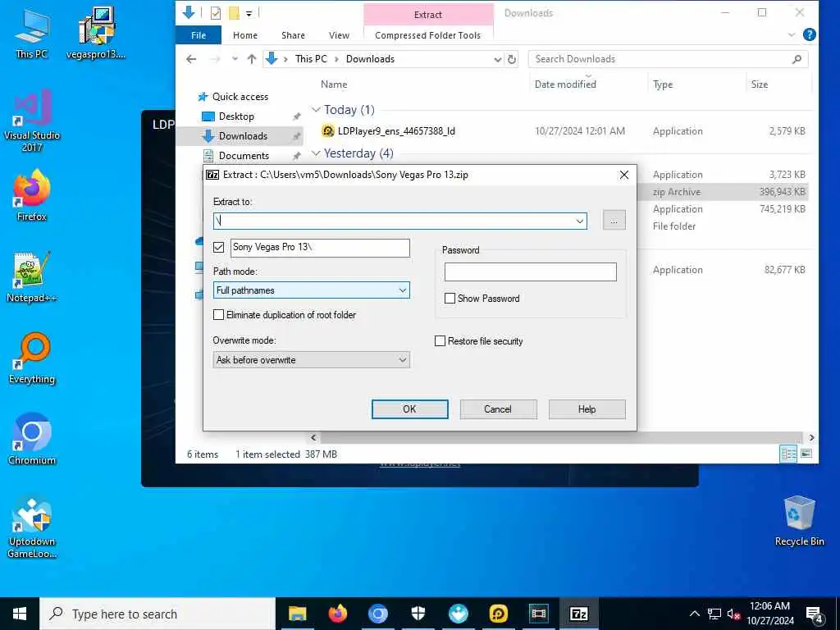This screenshot has height=630, width=840.
Task: Expand the address bar history dropdown
Action: [498, 59]
